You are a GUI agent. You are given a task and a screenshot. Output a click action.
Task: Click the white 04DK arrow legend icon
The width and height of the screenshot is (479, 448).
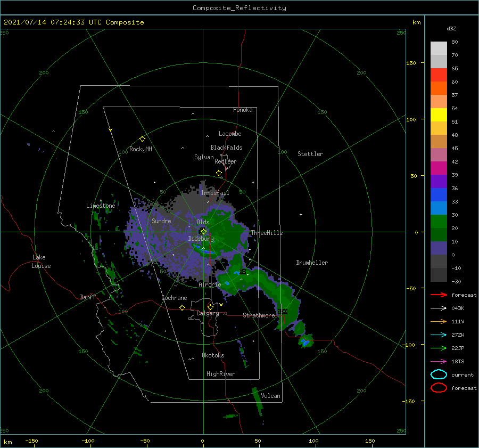tap(439, 308)
